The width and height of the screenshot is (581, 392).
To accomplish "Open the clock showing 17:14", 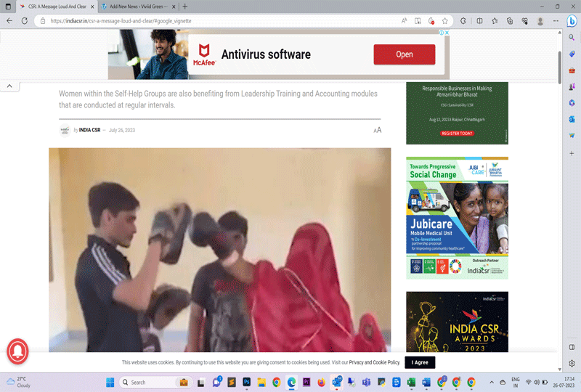I will pyautogui.click(x=564, y=382).
